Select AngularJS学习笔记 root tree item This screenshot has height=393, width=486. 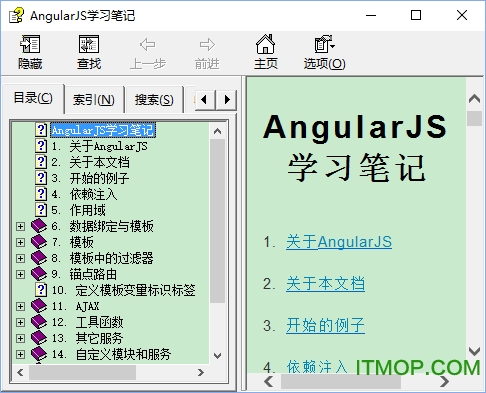103,130
